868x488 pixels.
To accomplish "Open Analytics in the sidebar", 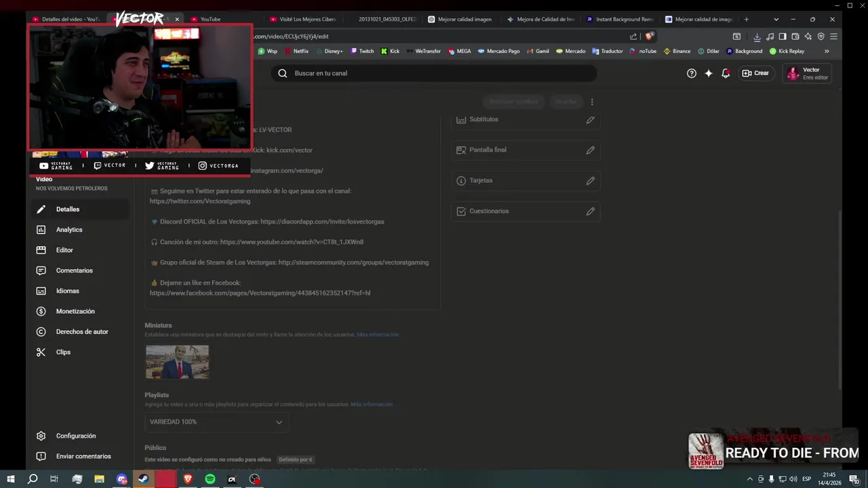I will coord(80,230).
